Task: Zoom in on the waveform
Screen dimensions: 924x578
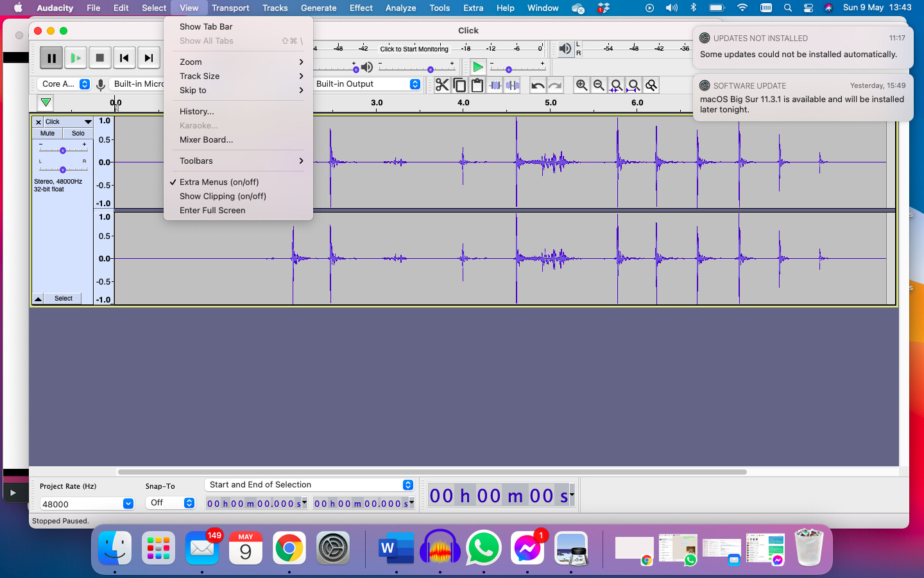Action: click(x=581, y=85)
